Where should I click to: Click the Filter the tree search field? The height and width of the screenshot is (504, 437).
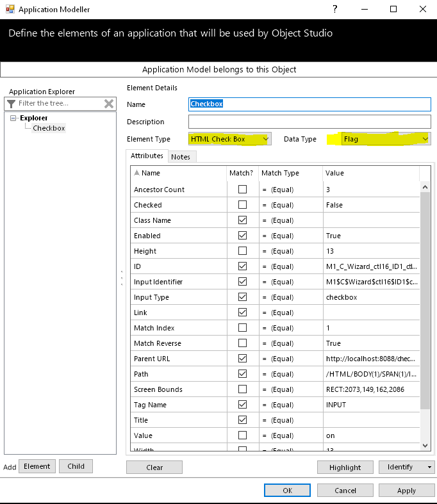[60, 104]
